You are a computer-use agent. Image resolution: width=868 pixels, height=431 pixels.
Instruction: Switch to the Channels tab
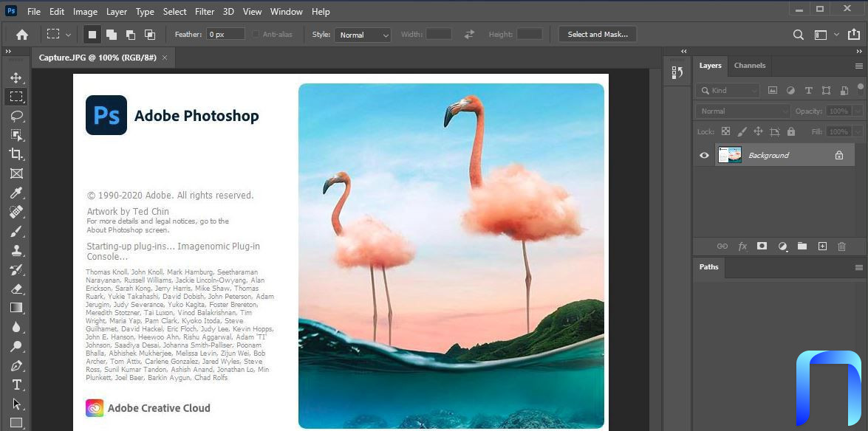coord(750,65)
